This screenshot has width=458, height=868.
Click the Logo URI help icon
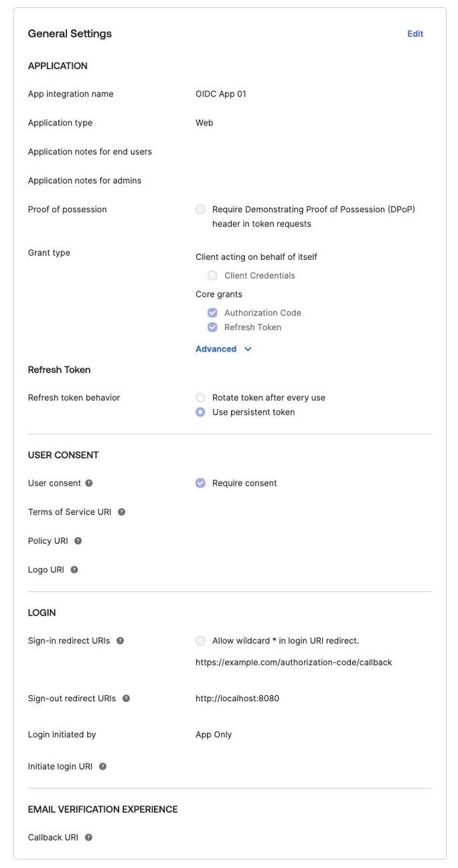[74, 569]
